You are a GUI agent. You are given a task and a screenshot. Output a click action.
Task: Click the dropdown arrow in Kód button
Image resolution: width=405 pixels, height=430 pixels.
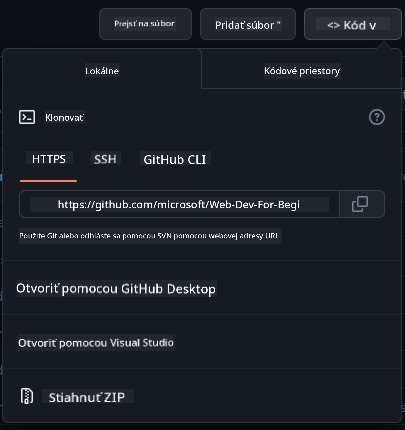373,25
